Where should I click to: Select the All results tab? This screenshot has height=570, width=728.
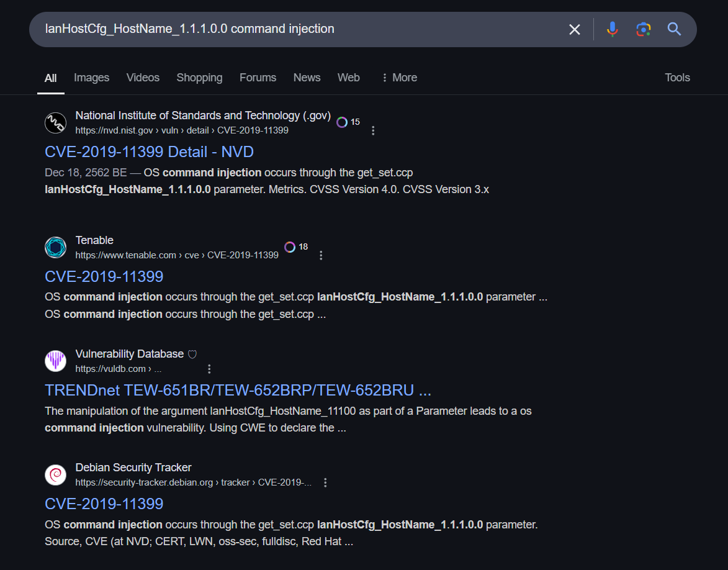coord(51,78)
